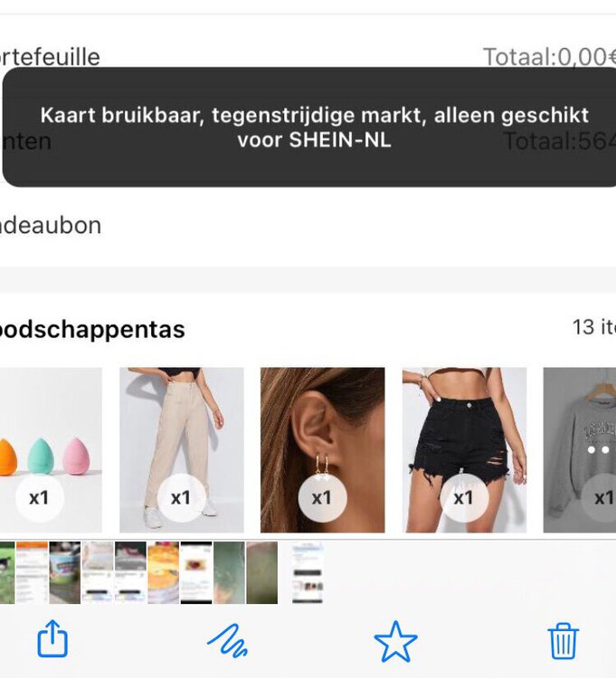Open the makeup sponges product image
Screen dimensions: 616x678
(51, 449)
